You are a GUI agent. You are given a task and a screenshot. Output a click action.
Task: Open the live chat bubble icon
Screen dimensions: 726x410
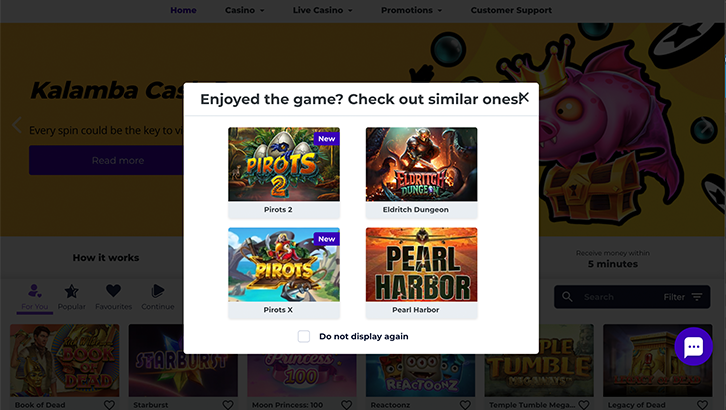[x=693, y=347]
